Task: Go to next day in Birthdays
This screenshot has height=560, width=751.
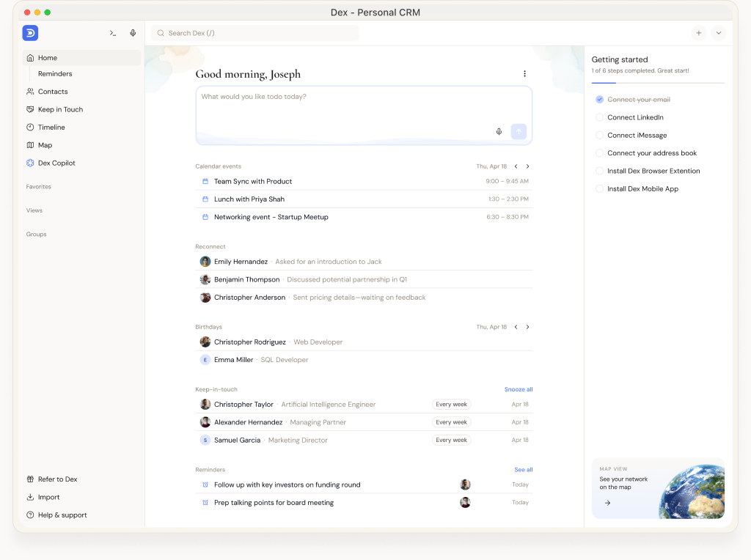Action: coord(528,327)
